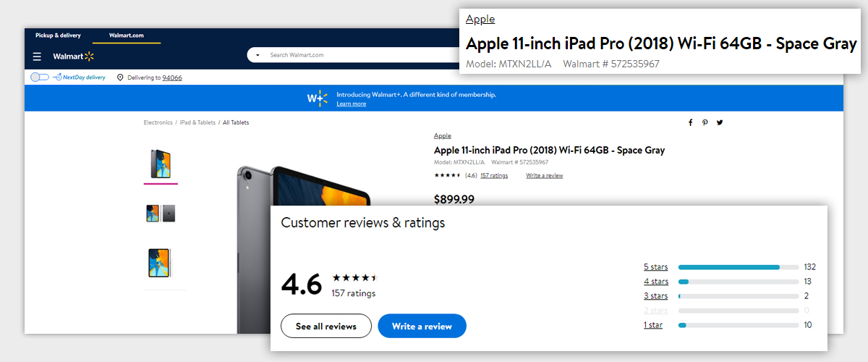Expand the search category dropdown arrow

tap(258, 55)
